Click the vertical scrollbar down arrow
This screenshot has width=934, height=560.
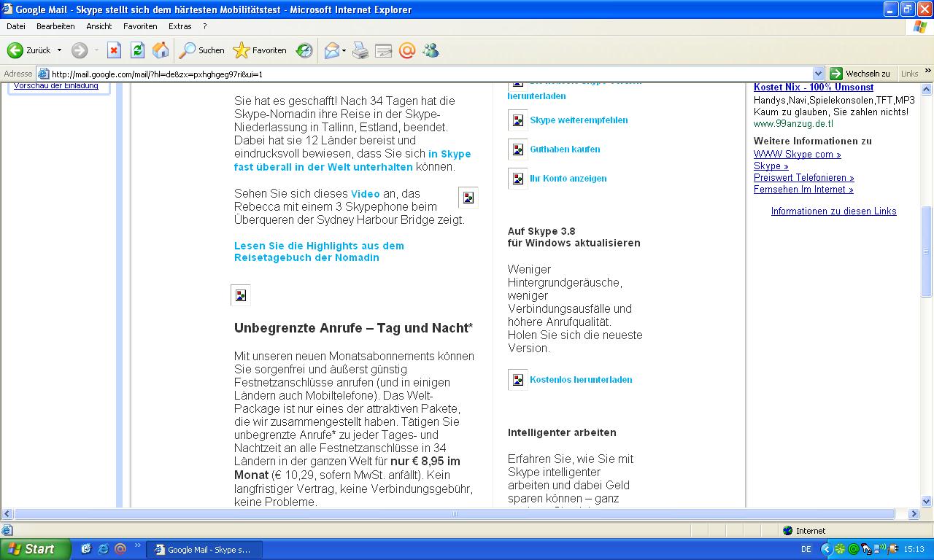point(927,502)
